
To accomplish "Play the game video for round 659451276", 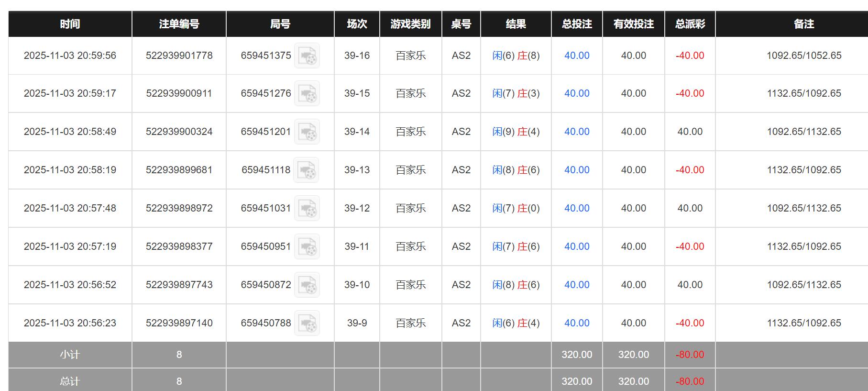I will 308,93.
